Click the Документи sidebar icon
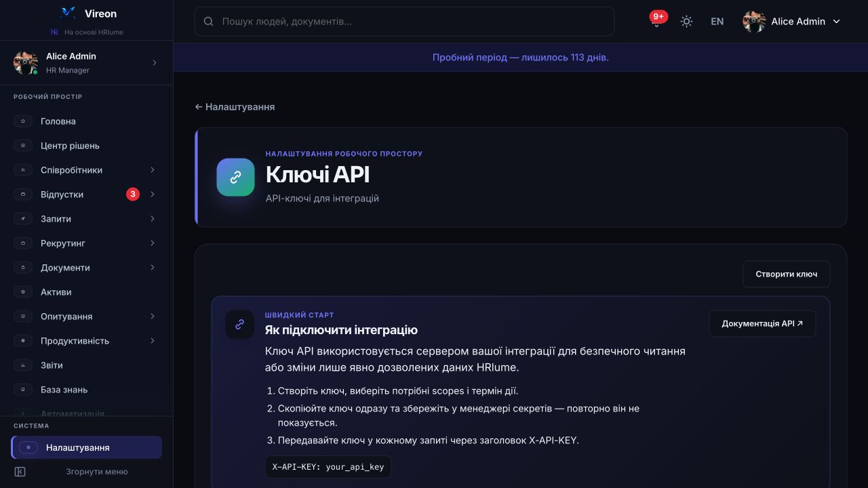 [23, 268]
